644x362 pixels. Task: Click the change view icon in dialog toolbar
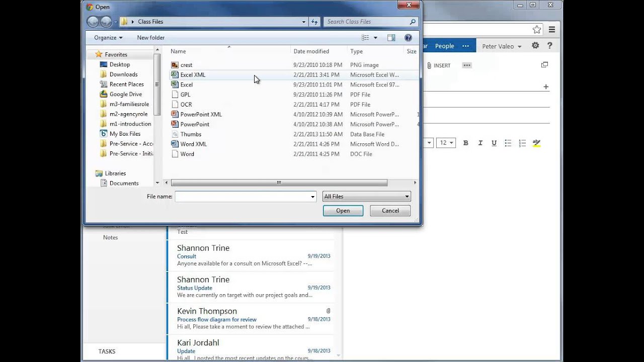click(365, 38)
